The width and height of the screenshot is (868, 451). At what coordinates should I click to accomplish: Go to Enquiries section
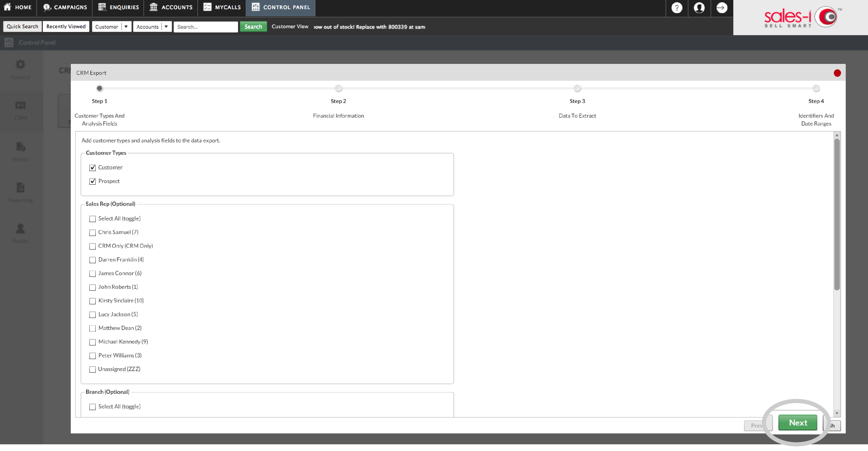pyautogui.click(x=118, y=7)
